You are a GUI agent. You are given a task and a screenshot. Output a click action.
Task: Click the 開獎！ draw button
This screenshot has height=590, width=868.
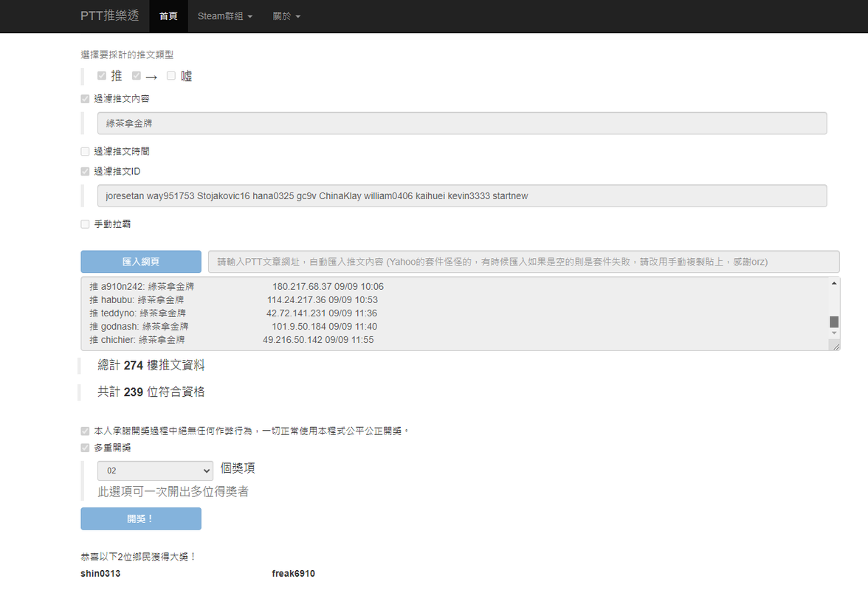(x=141, y=518)
